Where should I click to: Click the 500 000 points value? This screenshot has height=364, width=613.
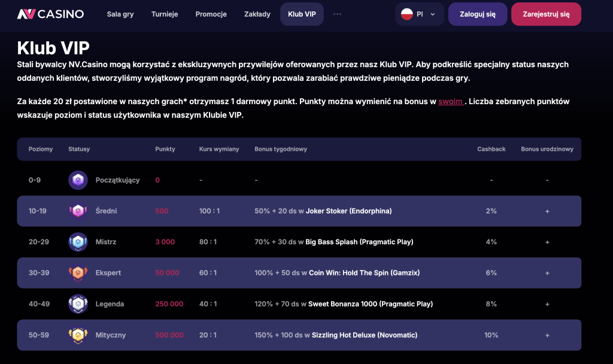coord(169,335)
